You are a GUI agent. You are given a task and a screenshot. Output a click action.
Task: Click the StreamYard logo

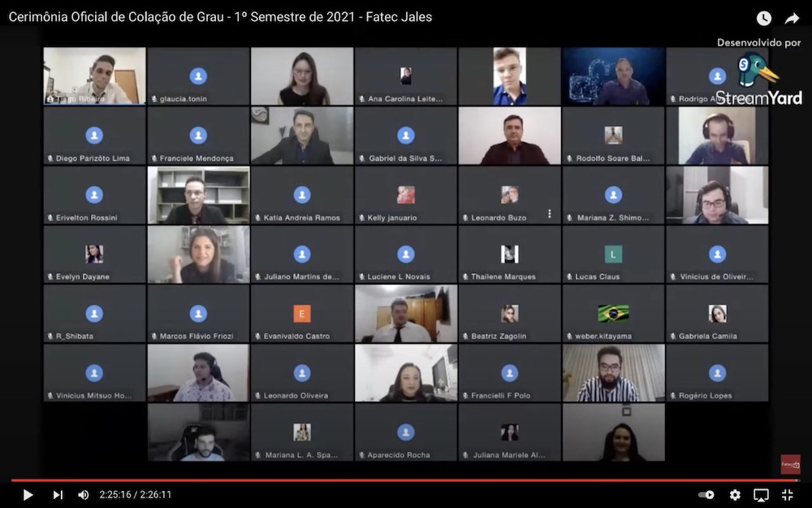(758, 80)
